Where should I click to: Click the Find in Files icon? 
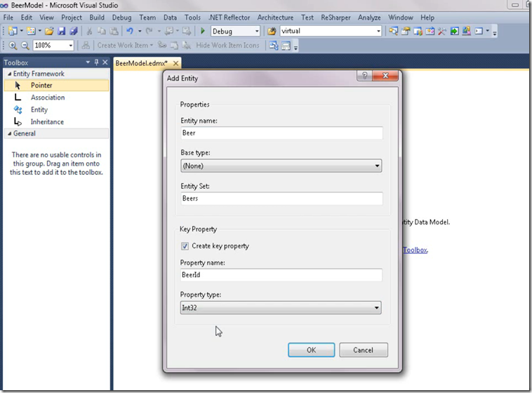272,31
